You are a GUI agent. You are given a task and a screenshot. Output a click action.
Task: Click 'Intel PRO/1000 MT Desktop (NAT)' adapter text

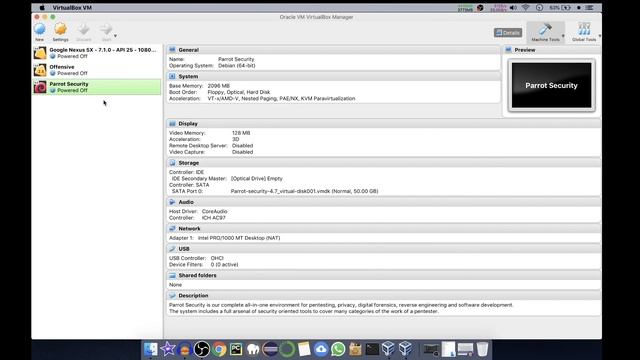(239, 238)
